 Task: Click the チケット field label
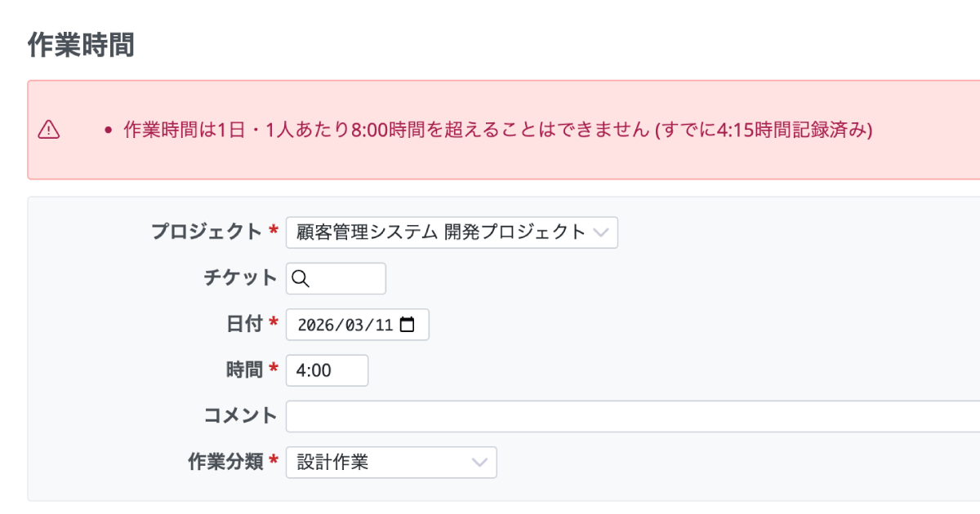tap(240, 278)
